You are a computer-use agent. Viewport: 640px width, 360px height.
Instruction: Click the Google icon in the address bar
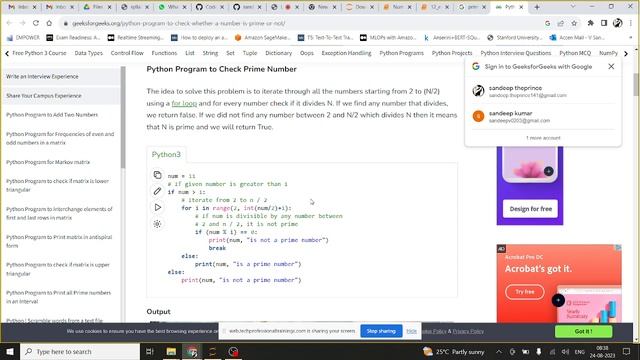tap(547, 23)
